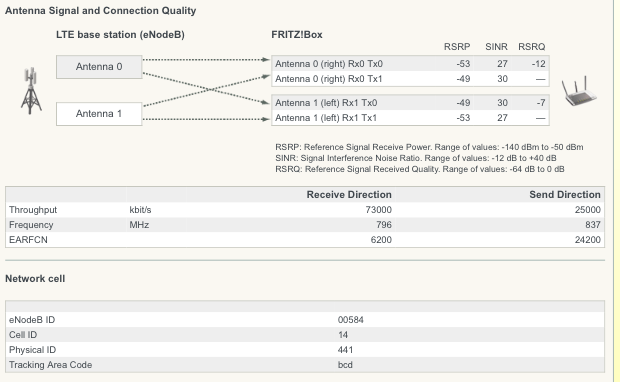Select the Cell ID row
This screenshot has height=382, width=620.
[x=305, y=335]
